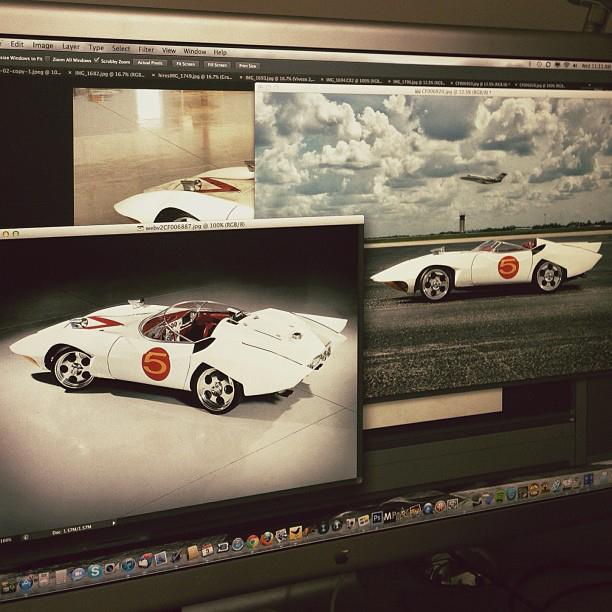Open Safari from the Dock
The image size is (612, 612).
tap(237, 544)
